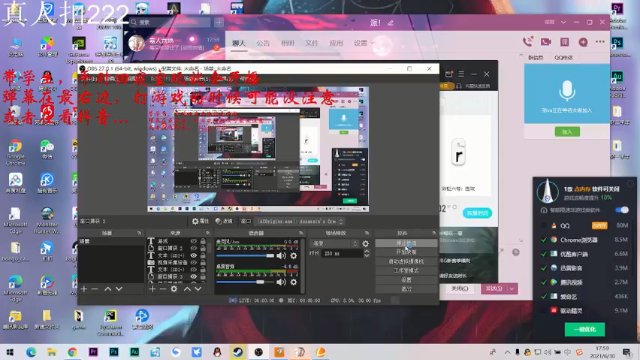Open the Windows Start menu
The height and width of the screenshot is (360, 640).
click(x=10, y=352)
